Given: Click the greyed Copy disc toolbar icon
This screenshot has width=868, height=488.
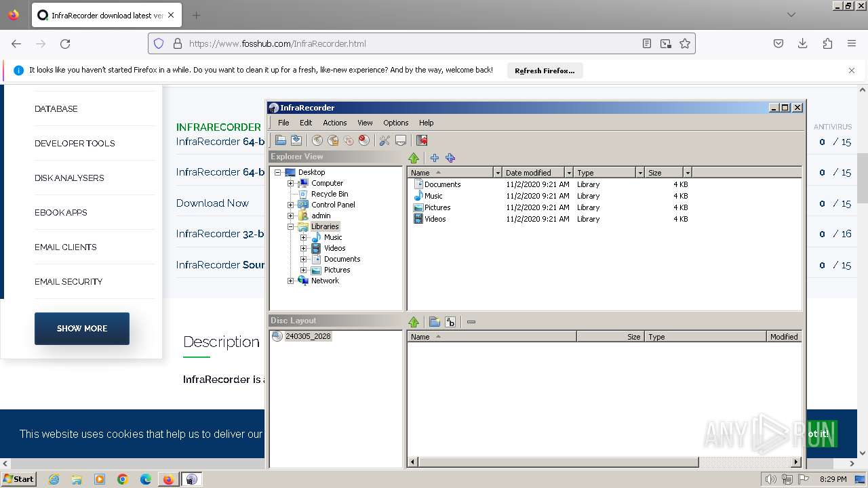Looking at the screenshot, I should tap(349, 140).
